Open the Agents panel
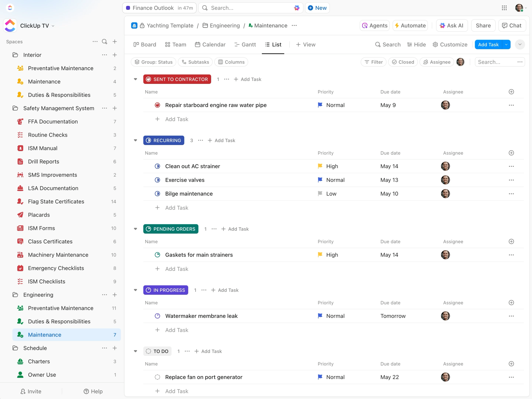 [x=375, y=25]
